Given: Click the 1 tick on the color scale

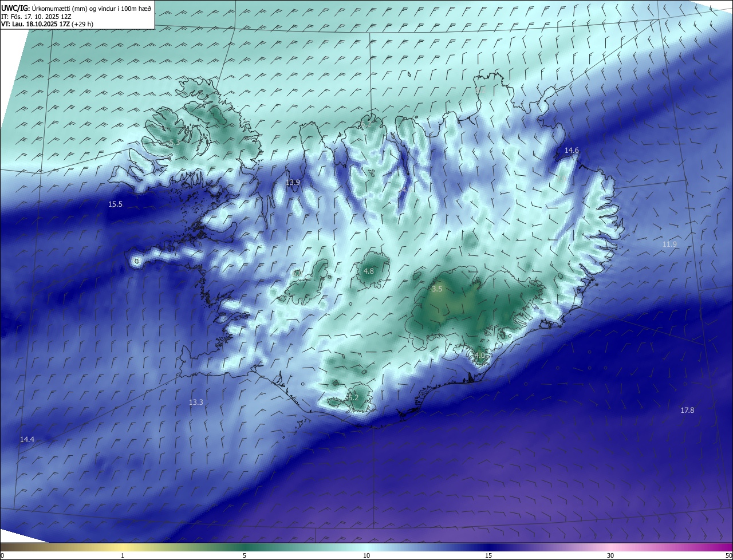Looking at the screenshot, I should tap(123, 556).
